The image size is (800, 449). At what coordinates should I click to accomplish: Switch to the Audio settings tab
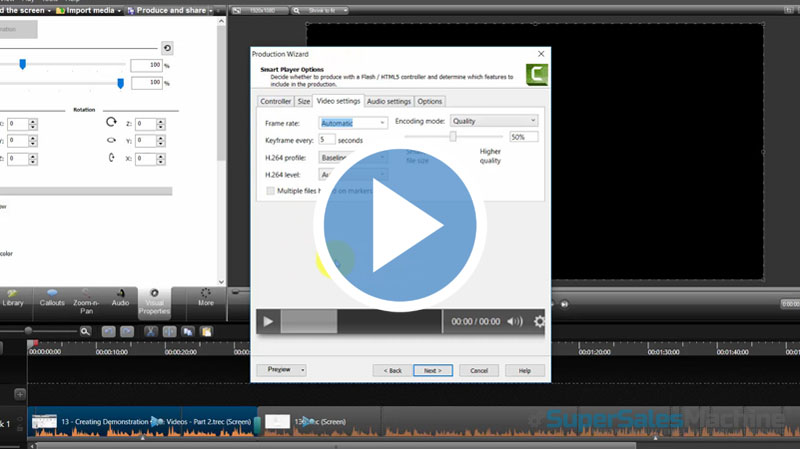coord(389,101)
